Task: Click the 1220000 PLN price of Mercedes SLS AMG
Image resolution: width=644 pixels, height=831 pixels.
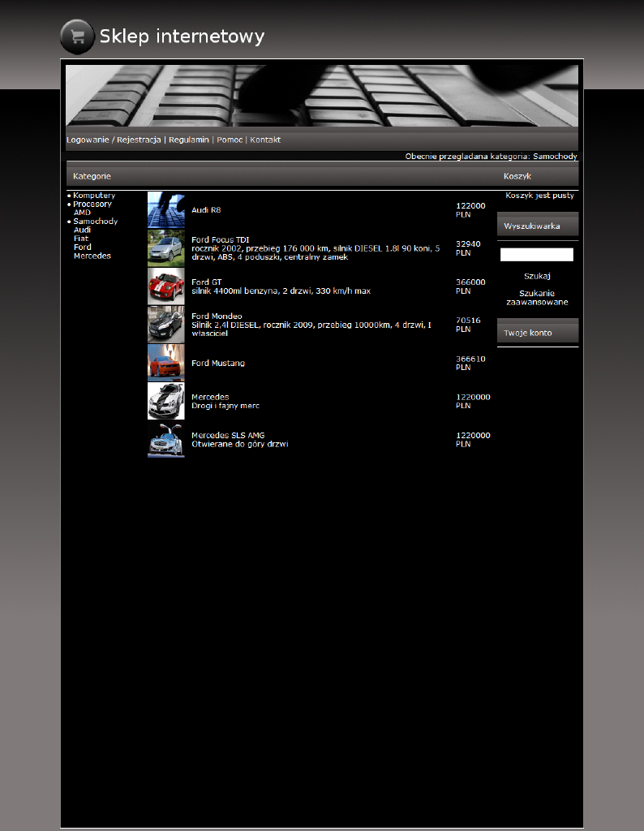Action: [x=473, y=439]
